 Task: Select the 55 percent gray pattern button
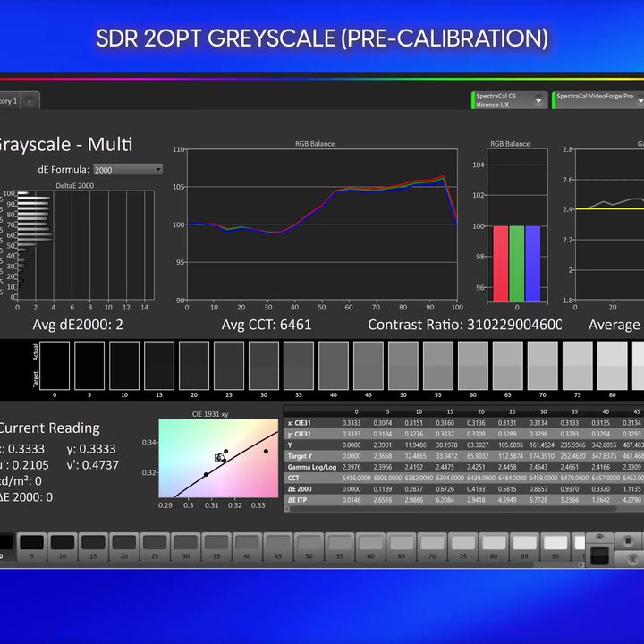340,547
